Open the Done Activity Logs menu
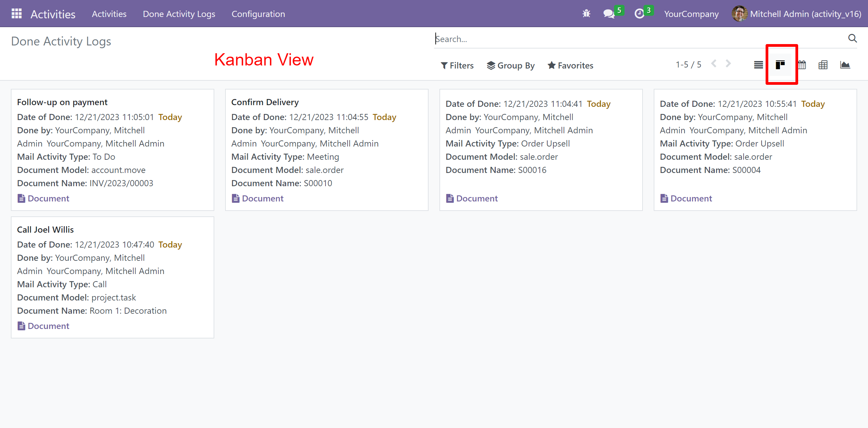The height and width of the screenshot is (428, 868). point(179,14)
